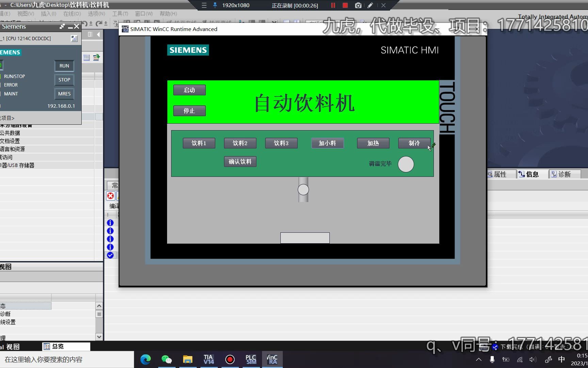Screen dimensions: 588x368
Task: Pause the screen recording
Action: click(333, 5)
